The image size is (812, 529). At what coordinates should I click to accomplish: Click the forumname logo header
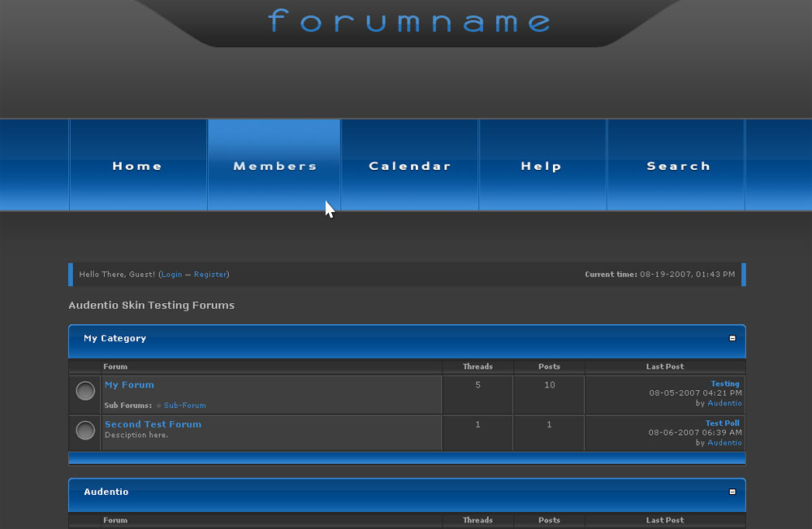tap(409, 21)
